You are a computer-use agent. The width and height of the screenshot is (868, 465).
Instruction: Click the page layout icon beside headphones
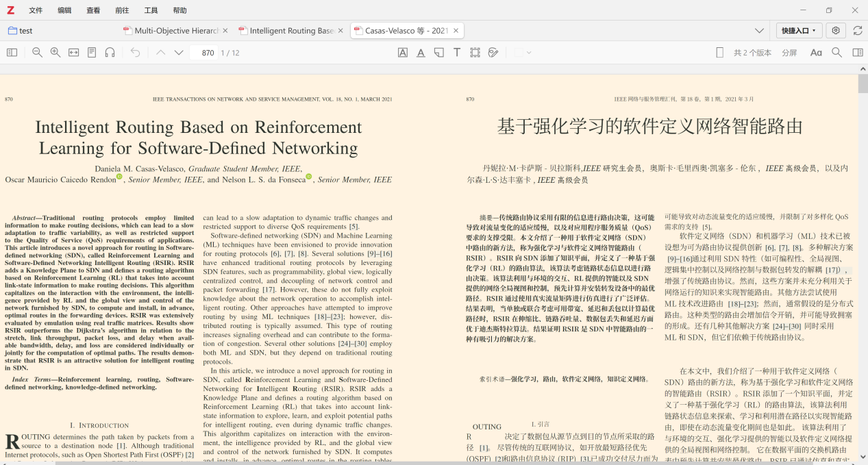coord(91,53)
